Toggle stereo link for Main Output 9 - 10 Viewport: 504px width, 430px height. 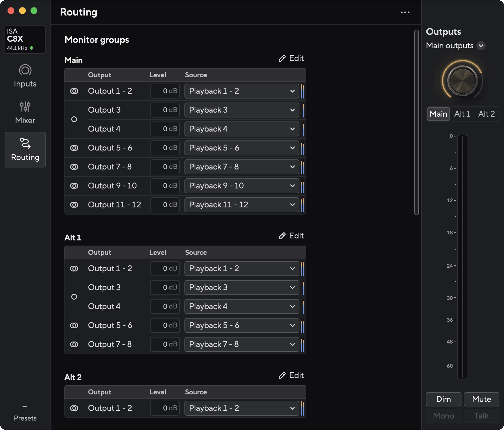coord(74,186)
